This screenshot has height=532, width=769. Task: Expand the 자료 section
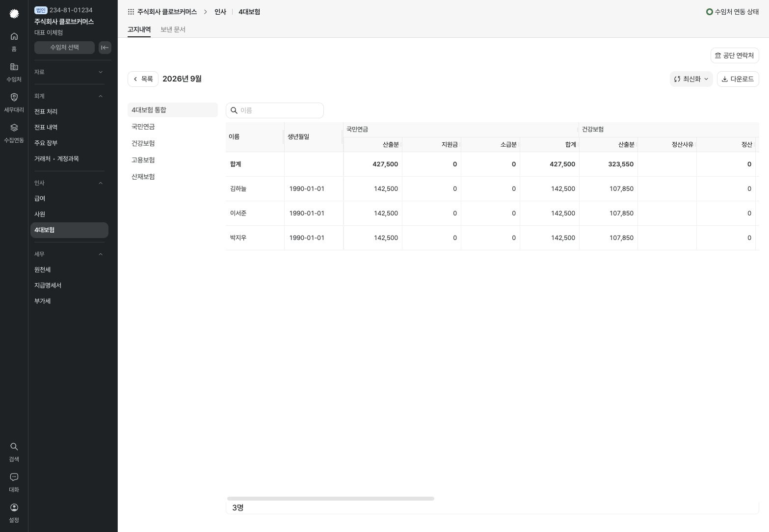[69, 72]
